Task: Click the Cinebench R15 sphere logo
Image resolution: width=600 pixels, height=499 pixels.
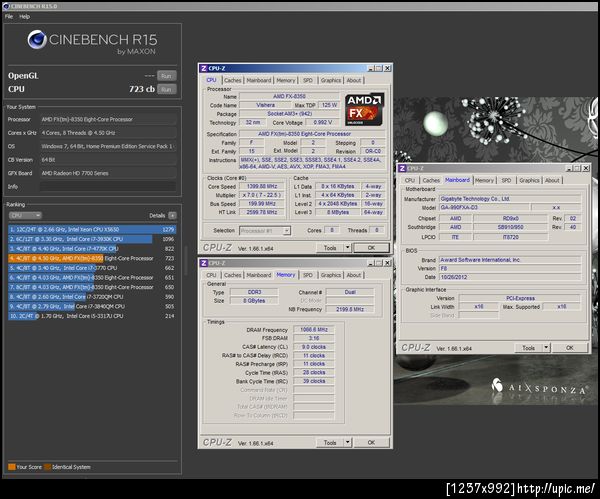Action: tap(37, 39)
